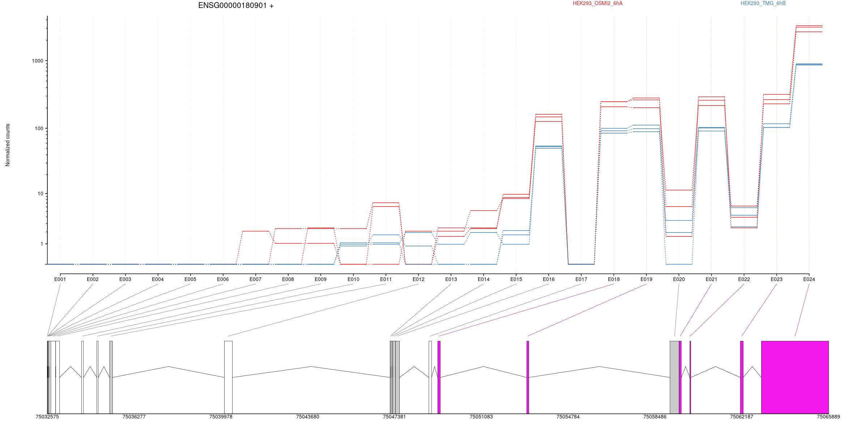868x434 pixels.
Task: Select the wide gray E020 exon block
Action: 675,377
